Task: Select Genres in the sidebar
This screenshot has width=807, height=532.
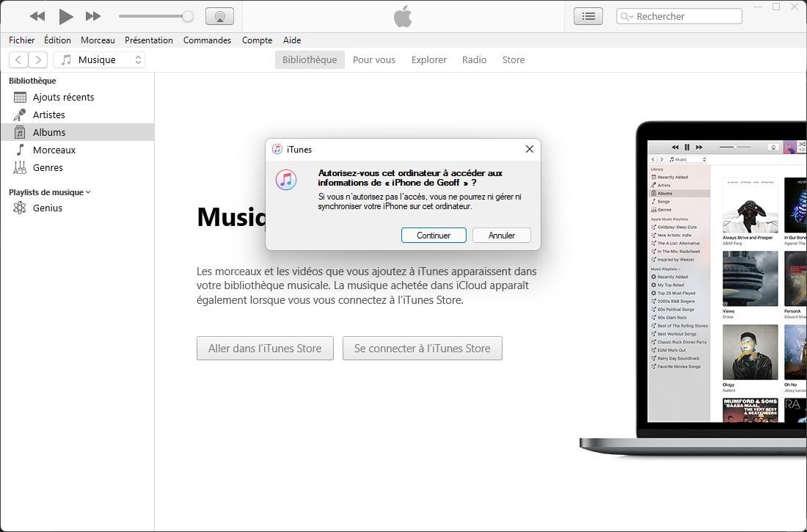Action: pyautogui.click(x=77, y=167)
